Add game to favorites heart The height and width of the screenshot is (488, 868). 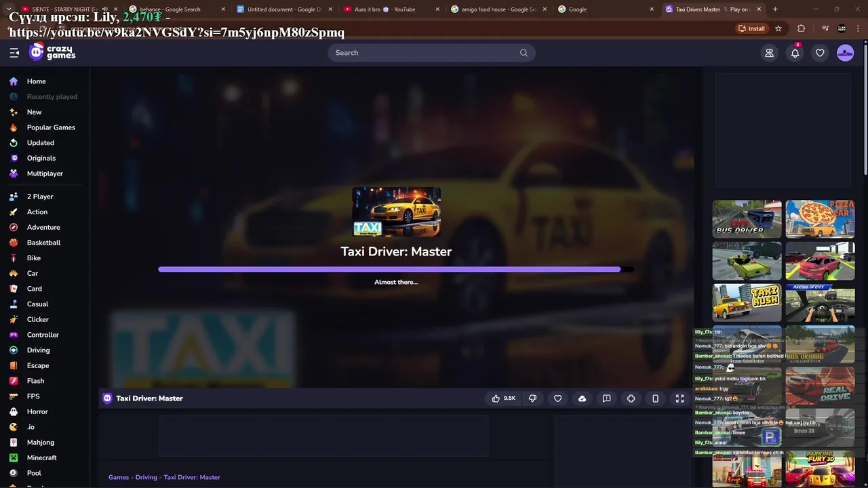point(557,399)
